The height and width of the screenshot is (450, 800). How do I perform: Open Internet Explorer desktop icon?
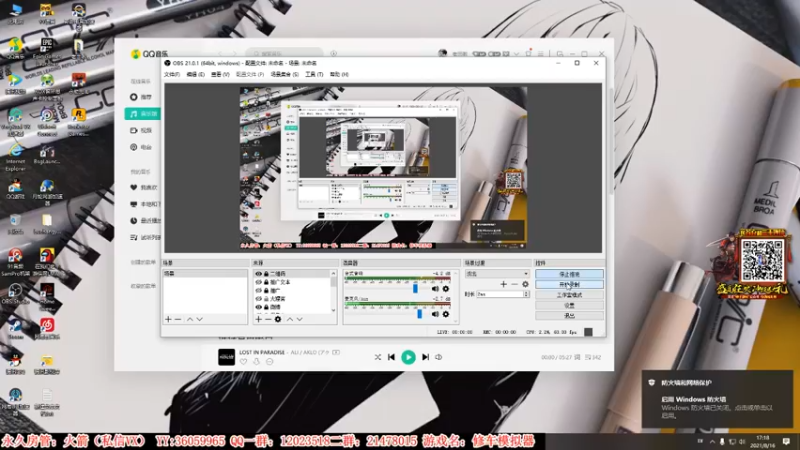[15, 158]
